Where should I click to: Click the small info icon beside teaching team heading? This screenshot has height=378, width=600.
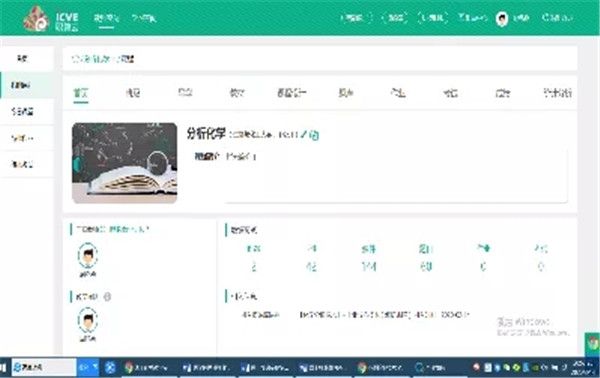[x=108, y=297]
